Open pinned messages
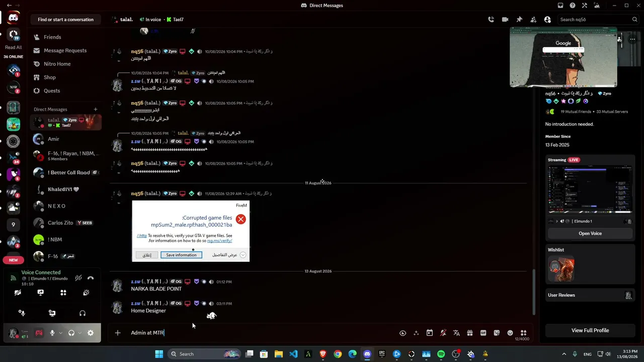This screenshot has width=644, height=362. click(519, 20)
